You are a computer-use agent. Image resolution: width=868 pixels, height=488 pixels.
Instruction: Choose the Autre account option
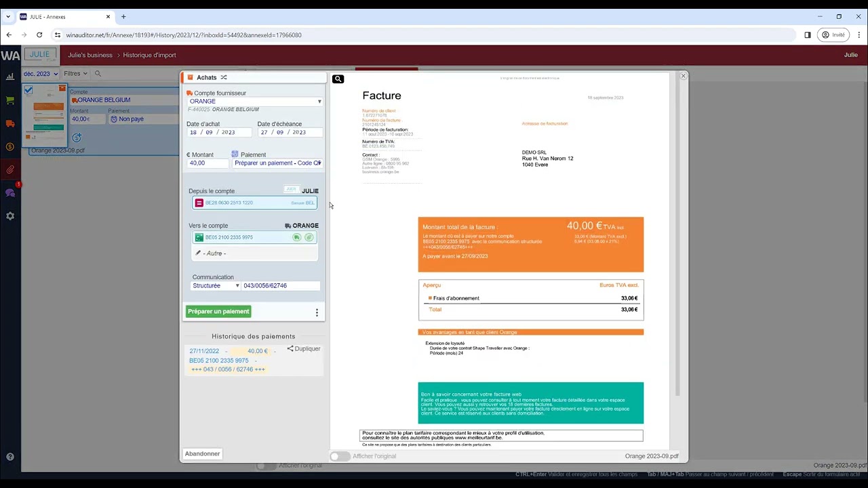254,253
